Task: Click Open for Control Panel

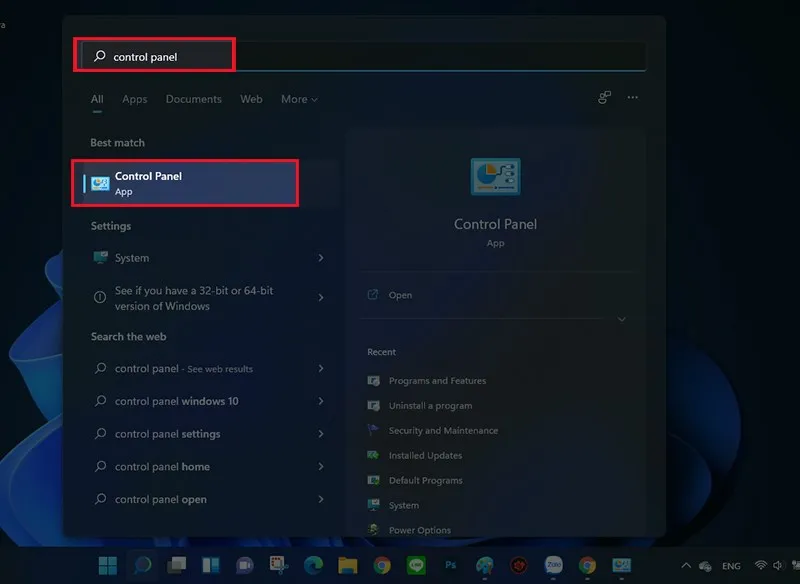Action: (x=400, y=295)
